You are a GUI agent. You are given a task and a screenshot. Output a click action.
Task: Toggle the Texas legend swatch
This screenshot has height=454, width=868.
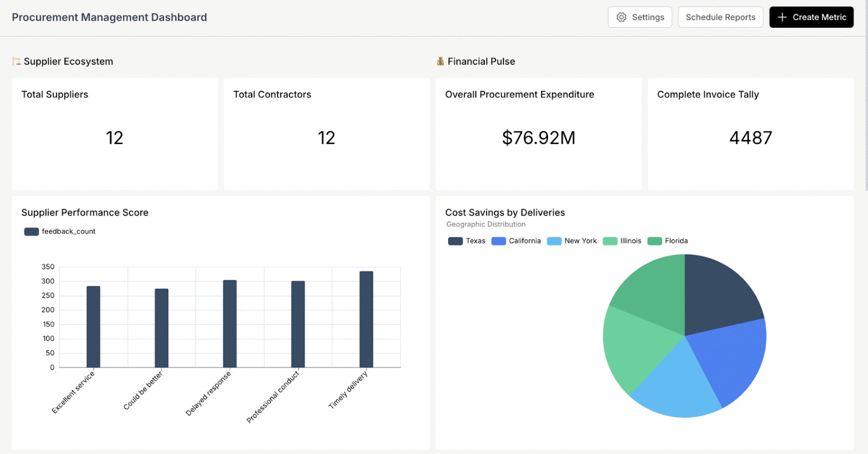[455, 241]
